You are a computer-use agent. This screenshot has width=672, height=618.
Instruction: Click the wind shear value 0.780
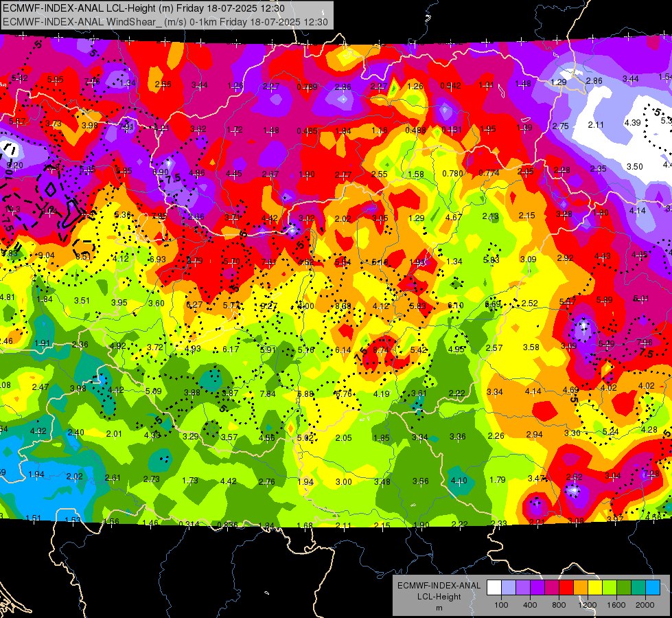coord(453,173)
